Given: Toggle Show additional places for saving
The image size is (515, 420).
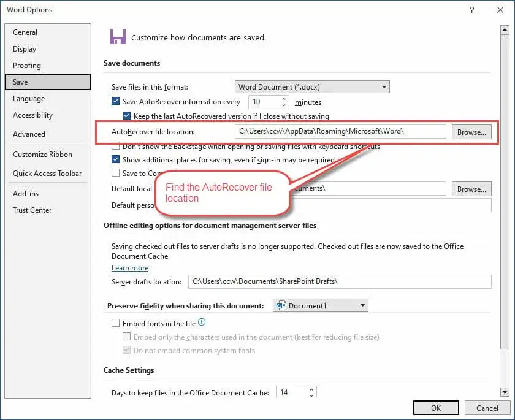Looking at the screenshot, I should click(116, 159).
